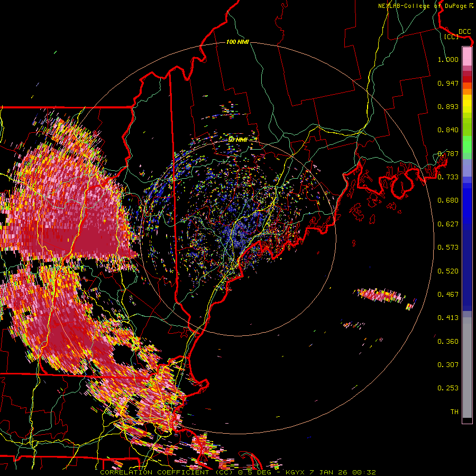Image resolution: width=476 pixels, height=476 pixels.
Task: Click the Correlation Coefficient caption at bottom
Action: (x=237, y=472)
